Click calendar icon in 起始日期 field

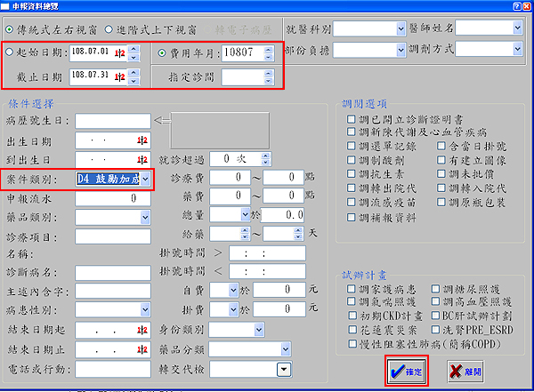(x=119, y=52)
